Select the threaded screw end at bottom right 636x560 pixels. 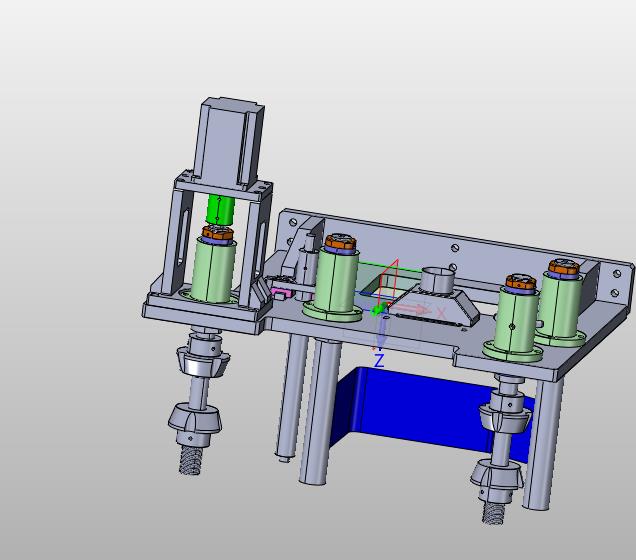coord(493,512)
